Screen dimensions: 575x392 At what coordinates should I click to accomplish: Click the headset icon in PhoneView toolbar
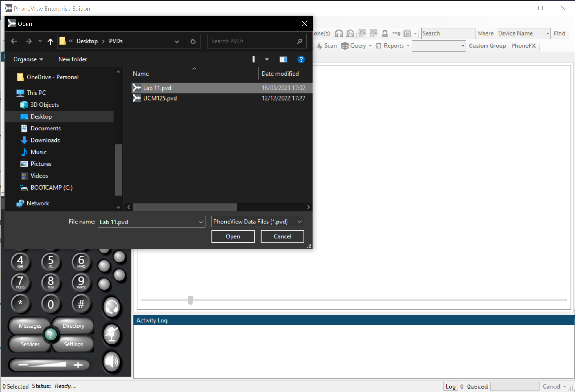pos(339,34)
